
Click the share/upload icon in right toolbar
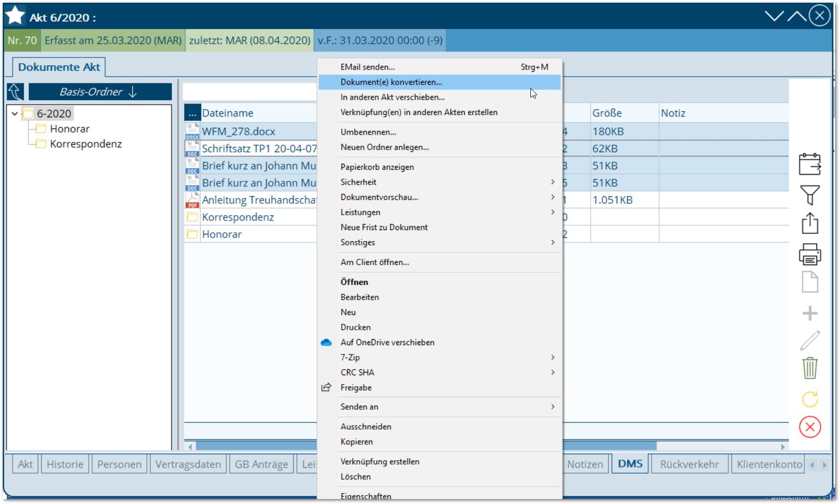(810, 224)
